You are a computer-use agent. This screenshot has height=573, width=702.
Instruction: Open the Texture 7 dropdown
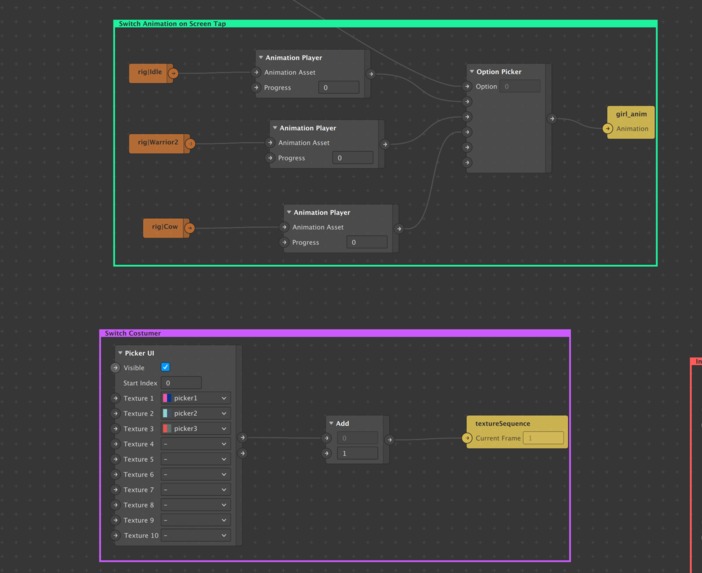click(196, 489)
